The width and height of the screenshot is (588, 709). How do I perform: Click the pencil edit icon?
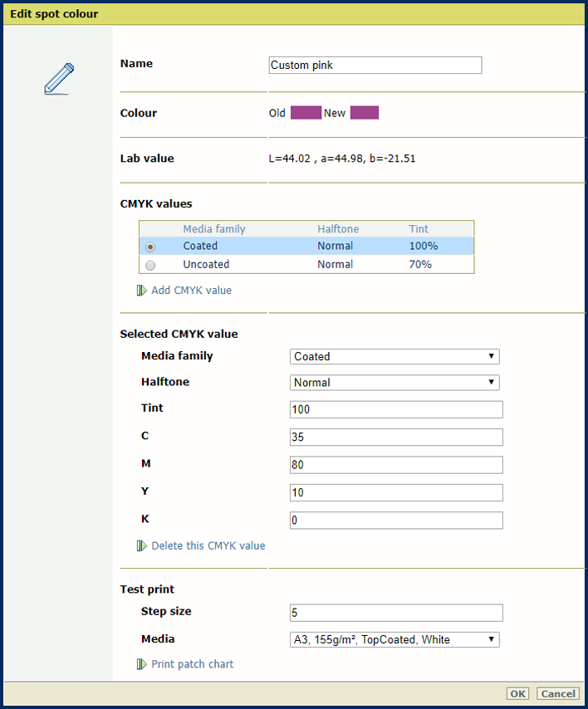tap(59, 80)
